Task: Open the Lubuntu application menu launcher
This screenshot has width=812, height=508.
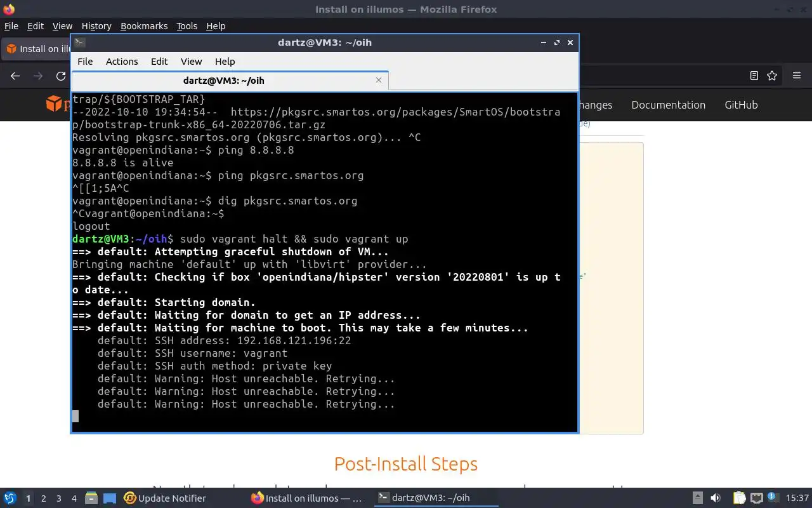Action: 10,498
